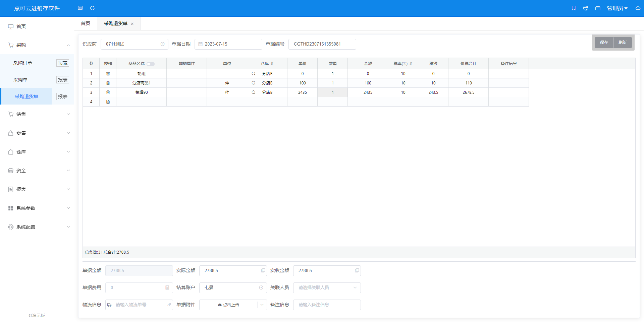Click the 单据编号 input field
644x322 pixels.
point(322,44)
